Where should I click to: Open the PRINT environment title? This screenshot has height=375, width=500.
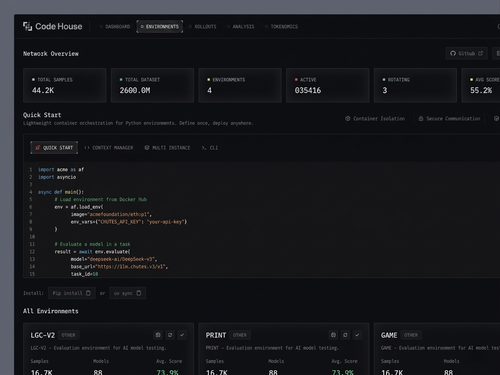216,335
